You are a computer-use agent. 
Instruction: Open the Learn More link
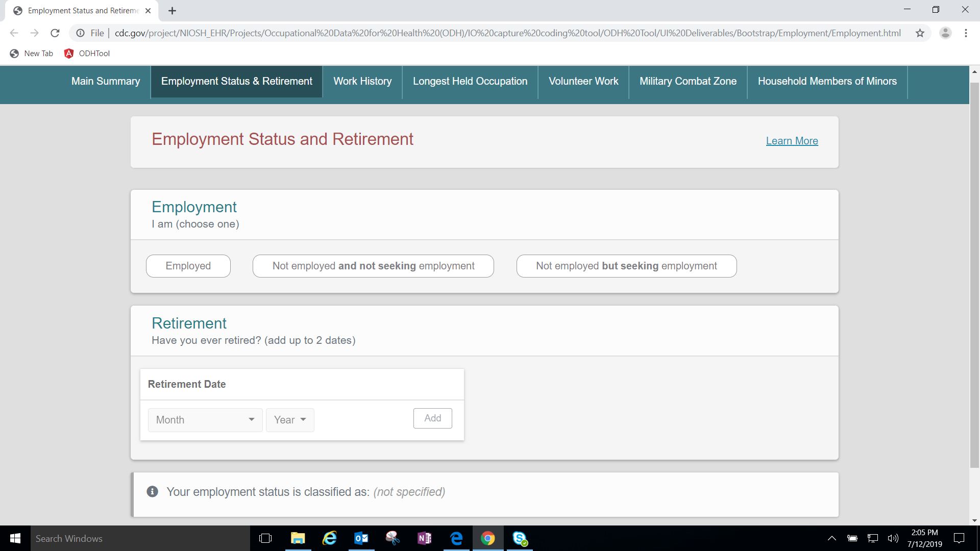pos(792,141)
